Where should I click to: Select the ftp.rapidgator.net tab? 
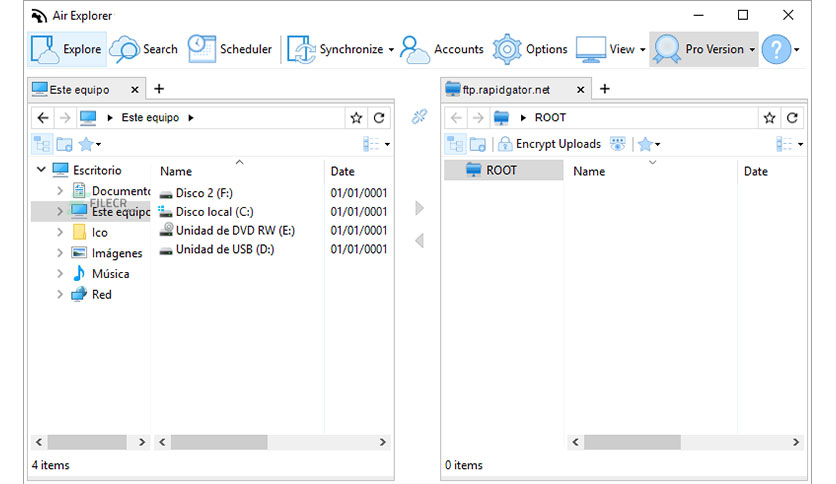point(505,90)
